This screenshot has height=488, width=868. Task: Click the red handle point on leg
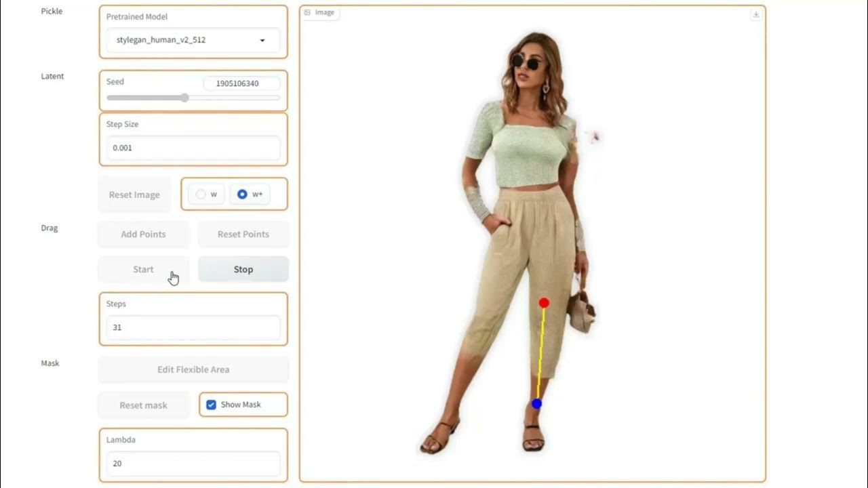click(x=544, y=303)
